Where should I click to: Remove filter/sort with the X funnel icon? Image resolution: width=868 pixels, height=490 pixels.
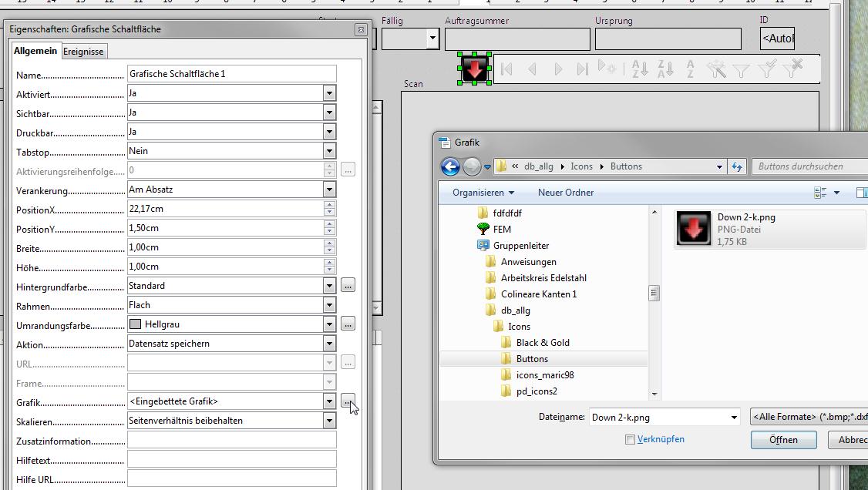point(794,68)
